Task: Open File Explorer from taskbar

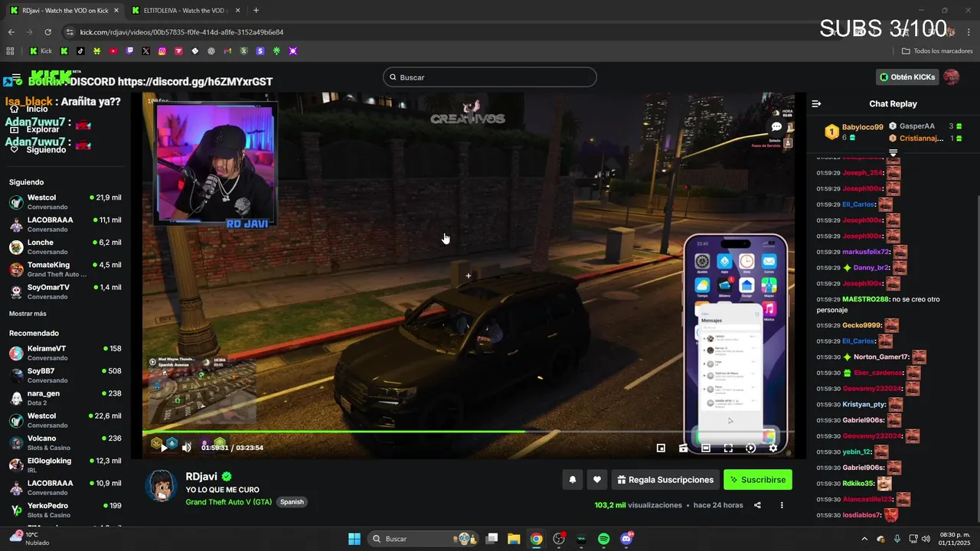Action: 514,539
